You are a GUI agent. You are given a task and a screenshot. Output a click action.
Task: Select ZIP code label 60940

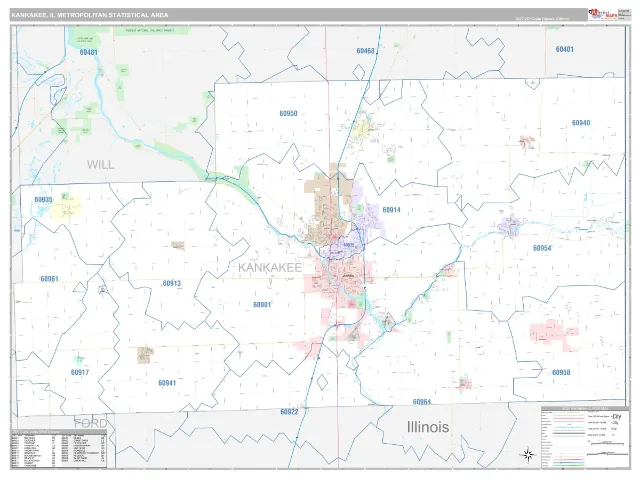coord(581,123)
